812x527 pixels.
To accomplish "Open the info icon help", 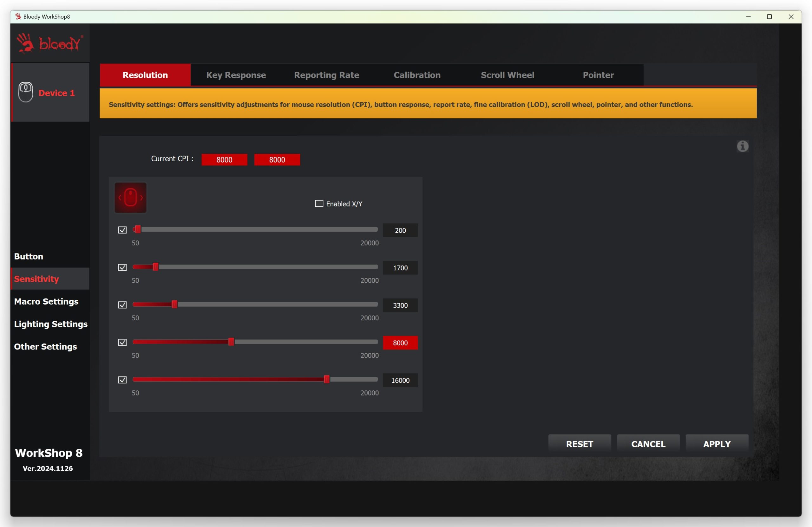I will (x=743, y=146).
